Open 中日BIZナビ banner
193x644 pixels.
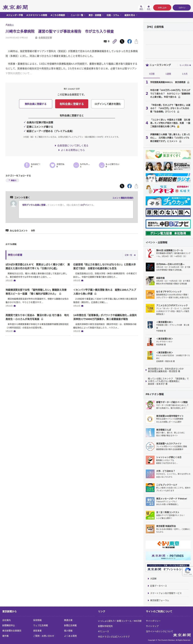click(168, 224)
